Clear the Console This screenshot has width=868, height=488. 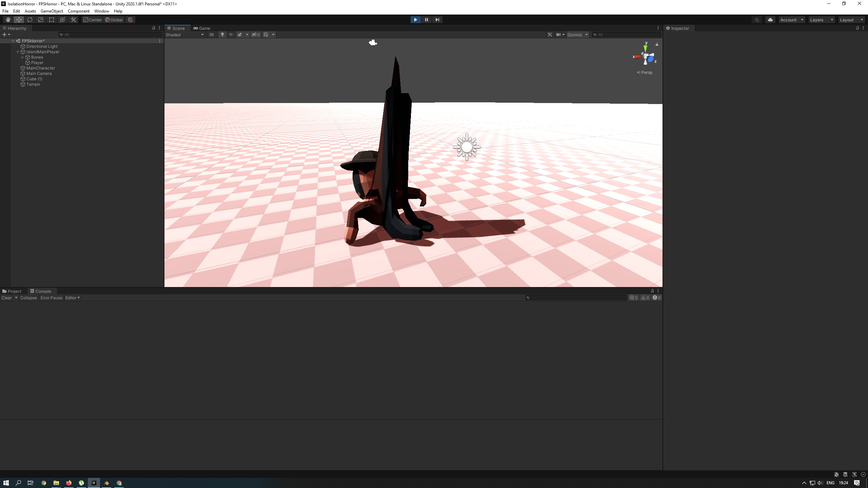6,298
